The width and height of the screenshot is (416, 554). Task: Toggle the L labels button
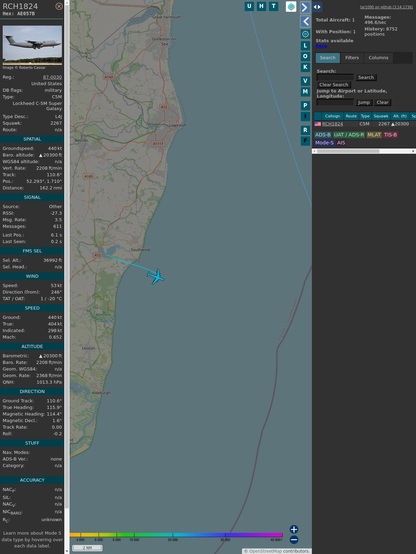click(305, 46)
